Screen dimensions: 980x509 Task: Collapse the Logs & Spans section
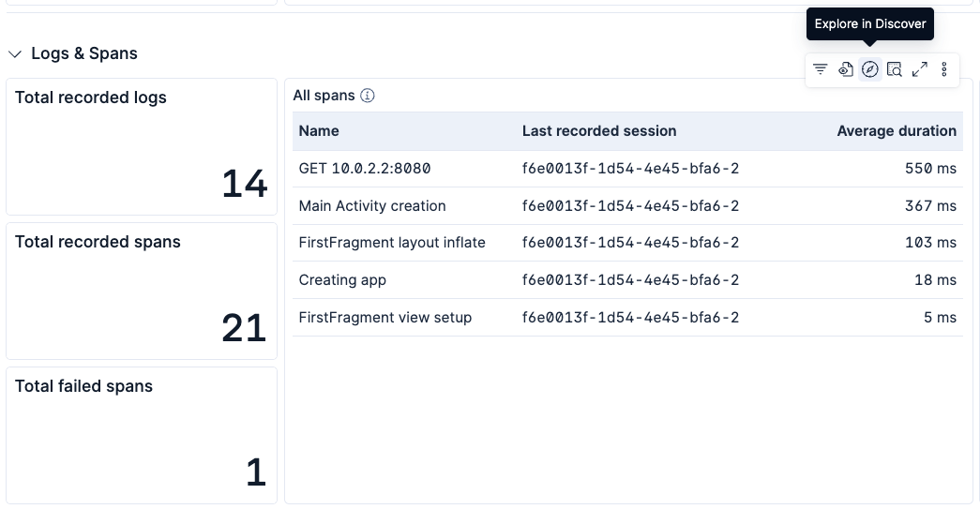[15, 54]
